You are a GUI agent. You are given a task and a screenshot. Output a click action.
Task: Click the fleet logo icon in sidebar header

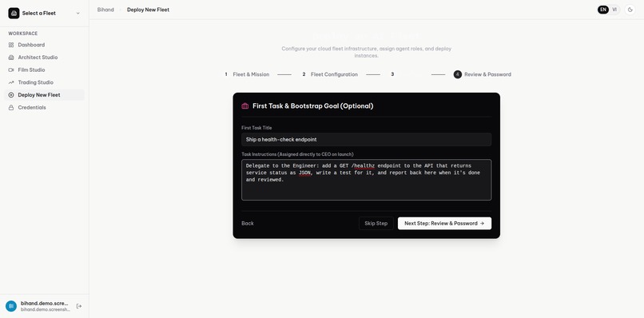[x=14, y=13]
